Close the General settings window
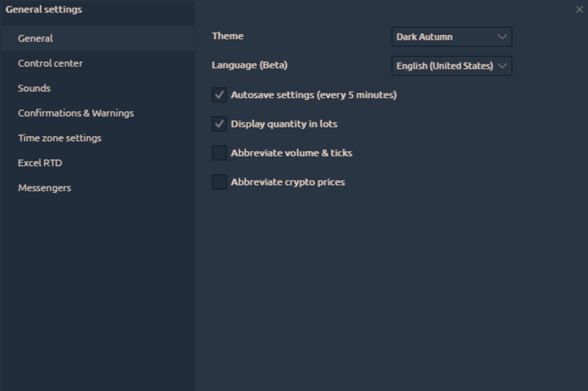 click(x=579, y=10)
